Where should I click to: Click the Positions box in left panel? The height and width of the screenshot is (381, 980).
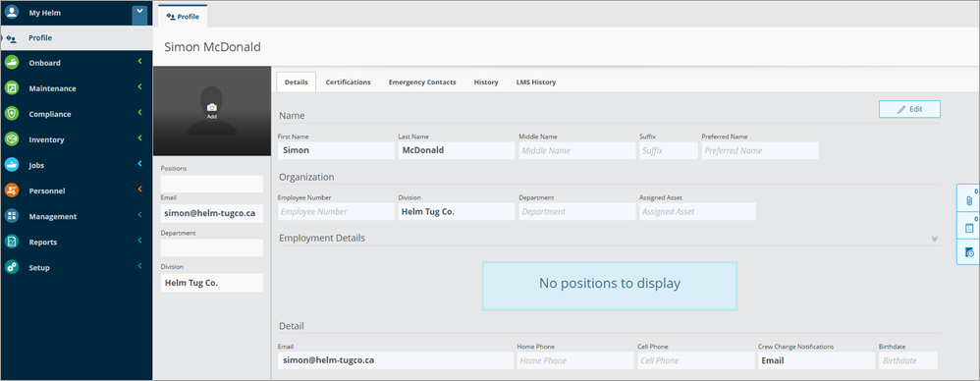tap(212, 184)
